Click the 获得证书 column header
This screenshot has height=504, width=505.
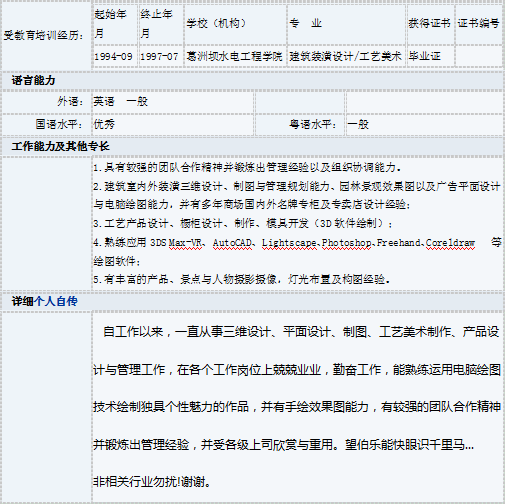429,23
